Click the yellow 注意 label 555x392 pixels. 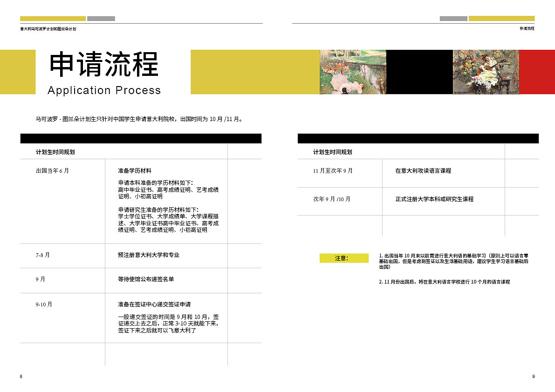(x=343, y=257)
